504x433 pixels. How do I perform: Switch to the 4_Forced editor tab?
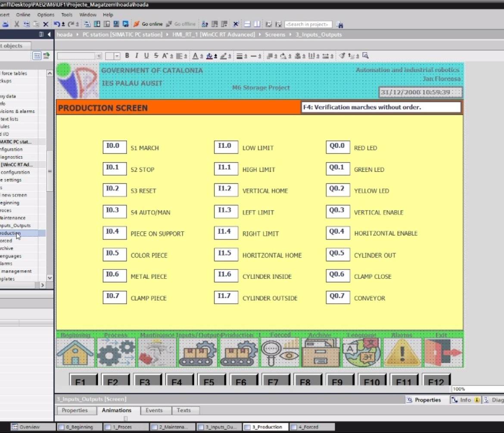click(x=308, y=427)
